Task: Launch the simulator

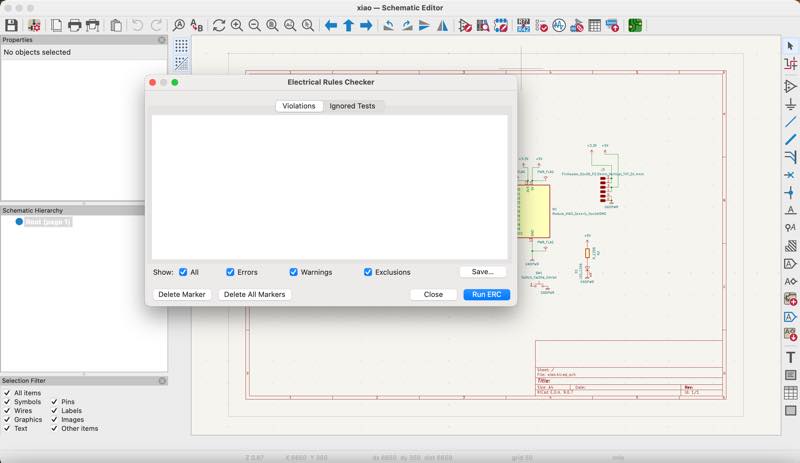Action: [559, 25]
